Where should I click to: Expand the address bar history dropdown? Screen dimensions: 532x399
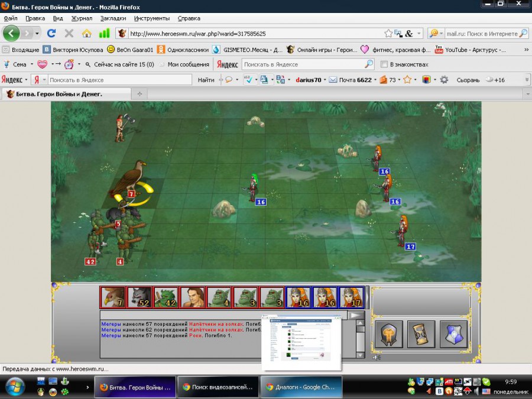click(x=419, y=34)
